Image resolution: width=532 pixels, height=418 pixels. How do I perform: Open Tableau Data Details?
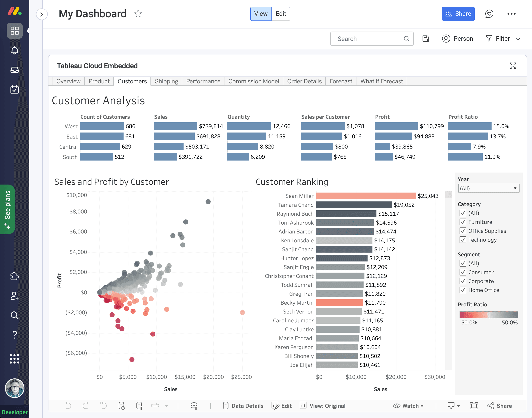point(243,406)
